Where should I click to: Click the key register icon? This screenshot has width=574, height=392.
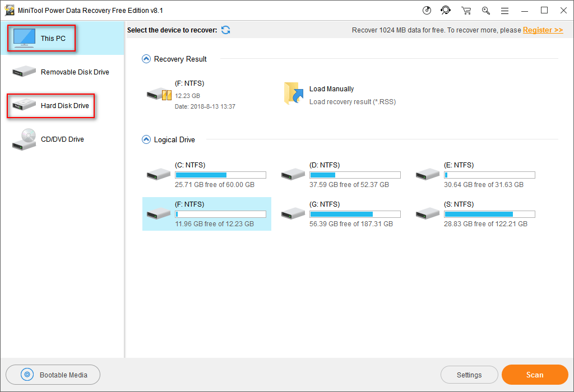pos(486,11)
